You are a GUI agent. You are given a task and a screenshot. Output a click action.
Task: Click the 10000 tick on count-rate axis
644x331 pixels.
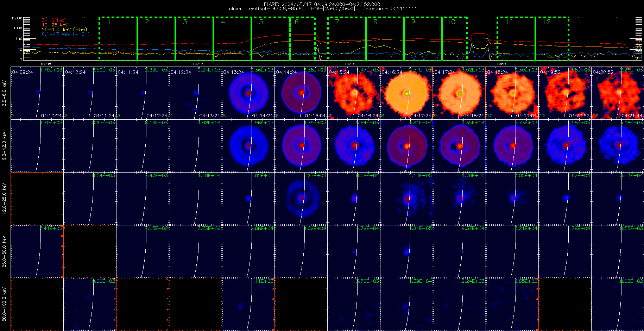(x=17, y=18)
